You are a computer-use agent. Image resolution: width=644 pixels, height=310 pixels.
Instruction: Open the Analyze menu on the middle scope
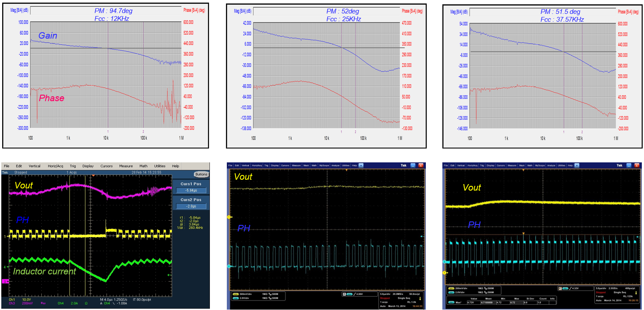335,165
